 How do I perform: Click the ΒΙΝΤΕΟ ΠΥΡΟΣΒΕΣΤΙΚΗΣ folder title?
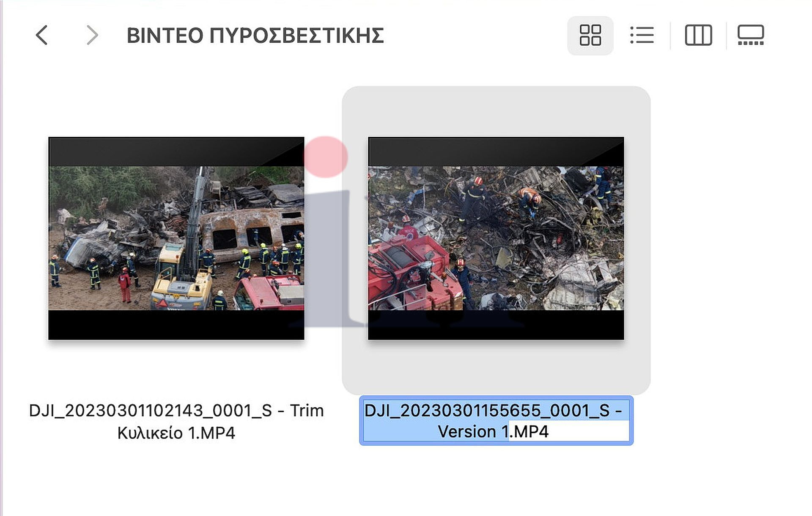pos(255,36)
